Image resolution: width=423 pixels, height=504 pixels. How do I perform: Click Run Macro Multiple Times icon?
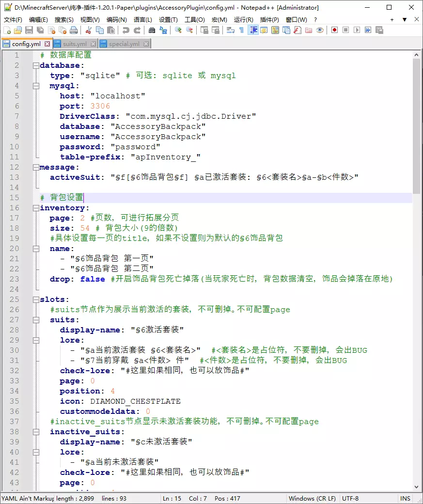pyautogui.click(x=368, y=30)
